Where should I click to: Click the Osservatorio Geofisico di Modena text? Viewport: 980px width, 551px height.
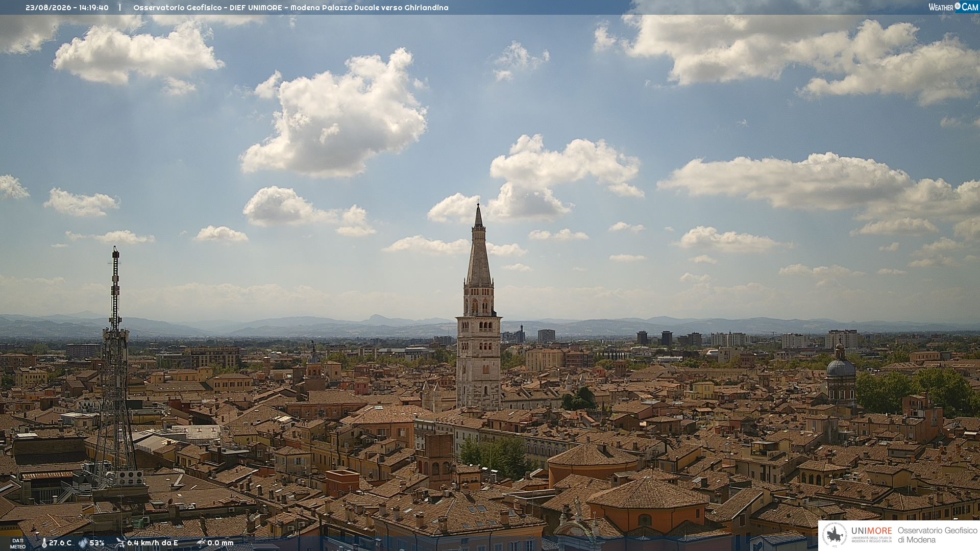937,535
